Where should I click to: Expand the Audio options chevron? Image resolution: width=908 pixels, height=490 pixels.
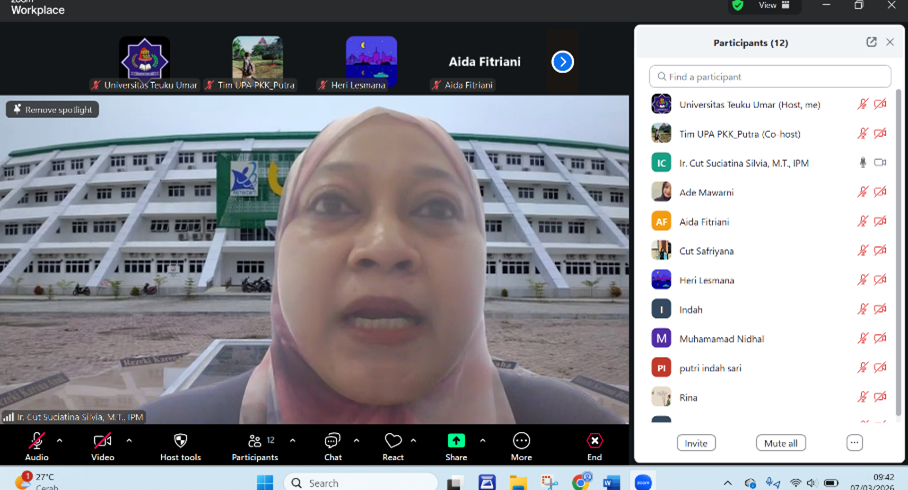[x=59, y=440]
